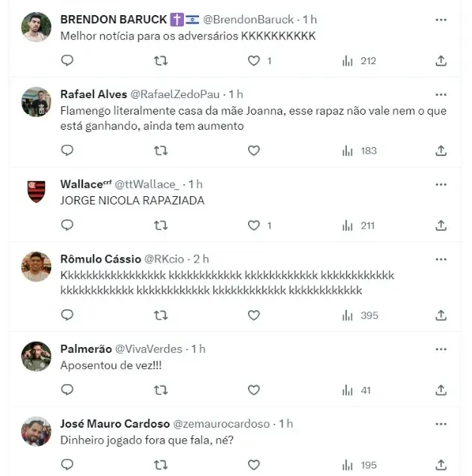View analytics on Palmerão's tweet showing 41

(357, 390)
